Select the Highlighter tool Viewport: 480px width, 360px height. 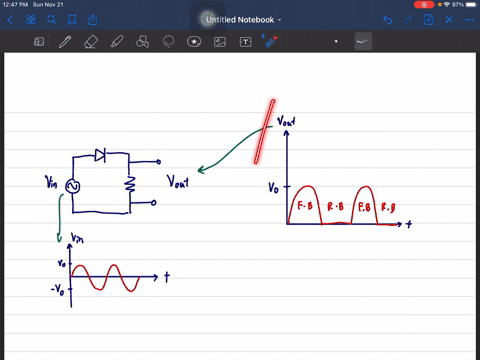click(x=117, y=42)
